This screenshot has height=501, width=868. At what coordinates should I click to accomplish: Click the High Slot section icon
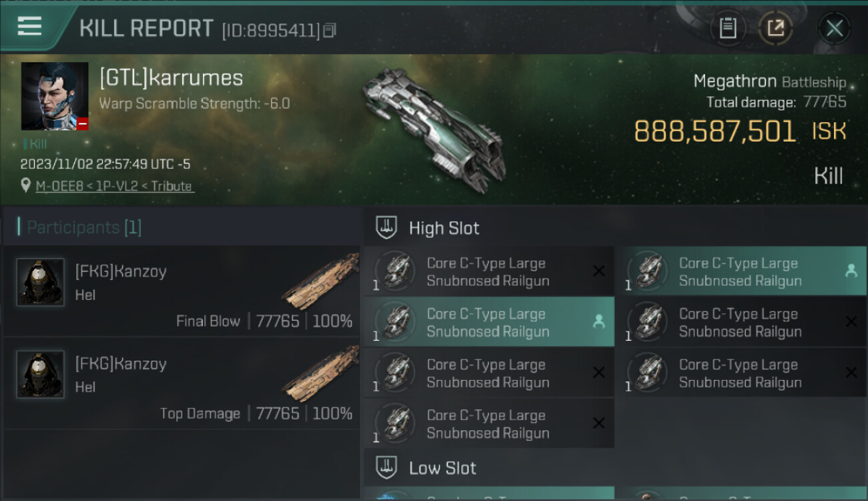tap(387, 227)
